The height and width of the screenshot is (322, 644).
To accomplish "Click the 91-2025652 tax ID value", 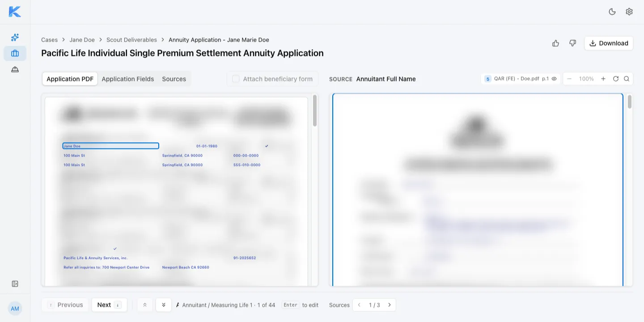I will 245,258.
